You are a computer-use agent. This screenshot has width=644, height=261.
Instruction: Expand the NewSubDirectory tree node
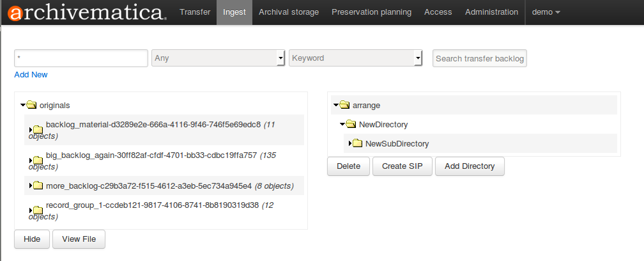(350, 144)
